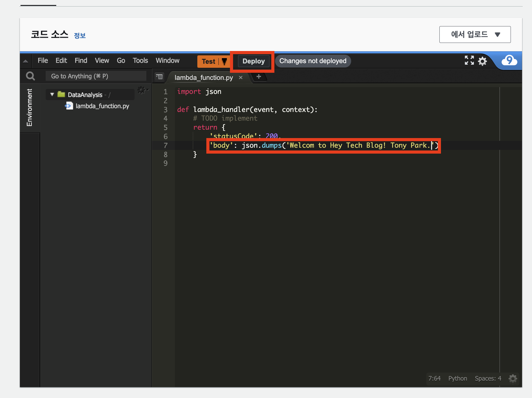Open the tab list panel icon
Image resolution: width=532 pixels, height=398 pixels.
coord(159,76)
